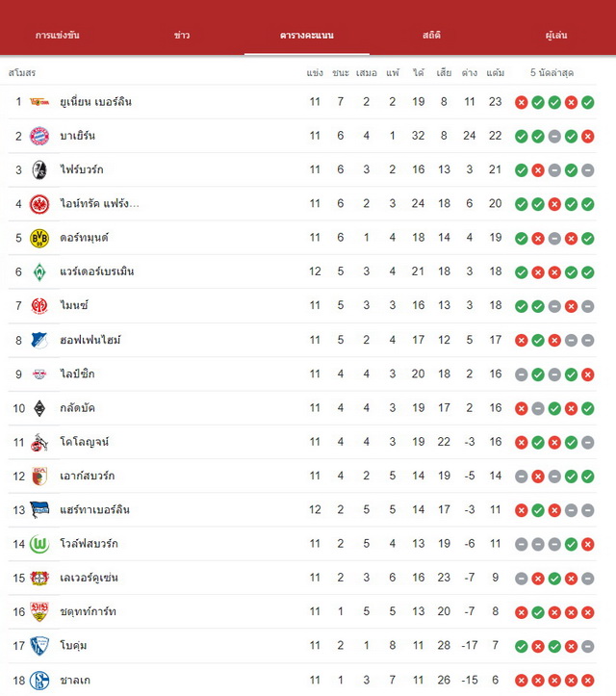Open the ข่าว news tab
616x696 pixels.
click(182, 35)
